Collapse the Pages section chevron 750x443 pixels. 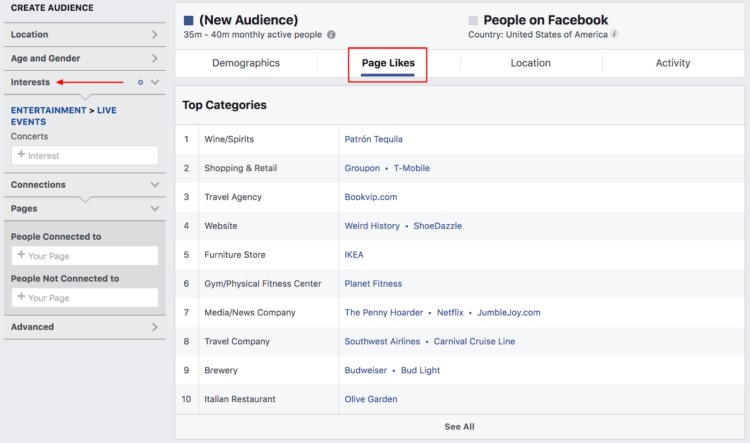click(155, 209)
